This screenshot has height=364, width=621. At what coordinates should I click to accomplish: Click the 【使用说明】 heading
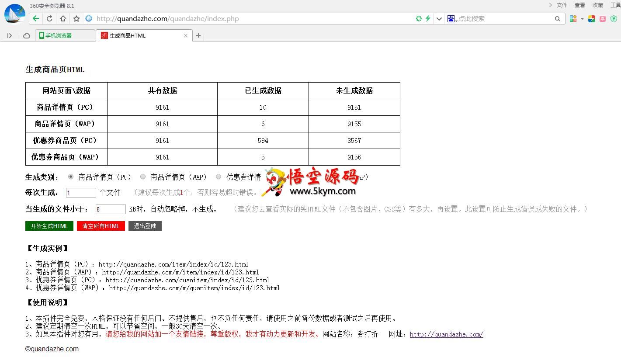tap(47, 302)
